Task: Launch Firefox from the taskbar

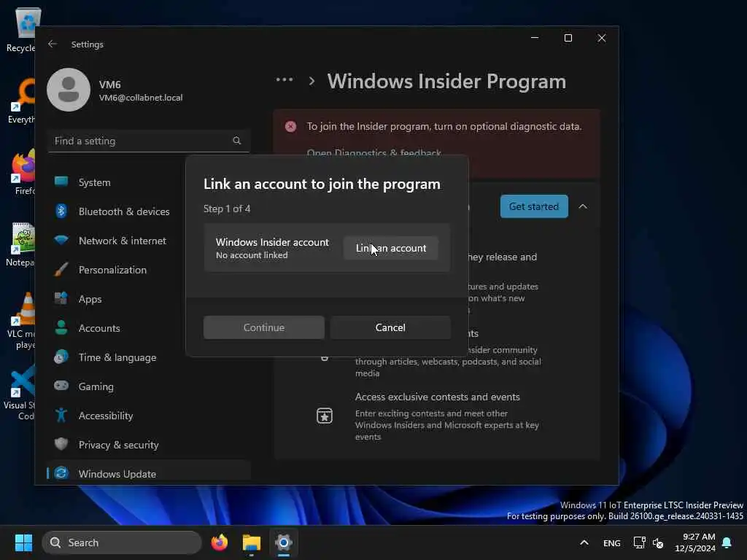Action: [219, 542]
